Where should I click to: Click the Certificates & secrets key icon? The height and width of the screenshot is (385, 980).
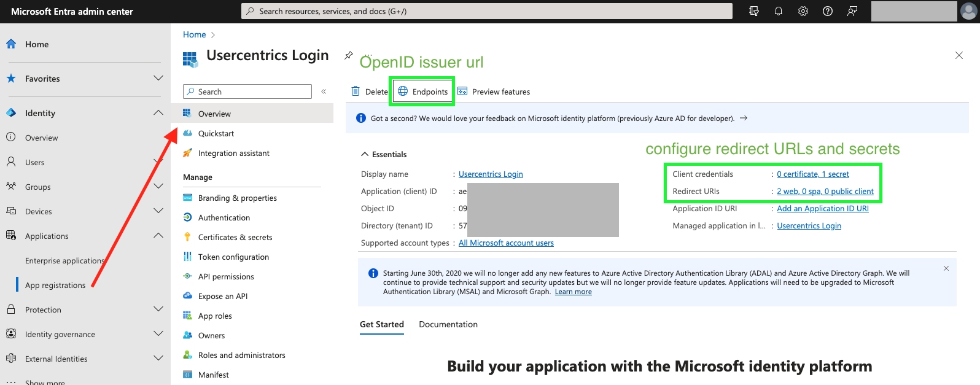coord(188,237)
